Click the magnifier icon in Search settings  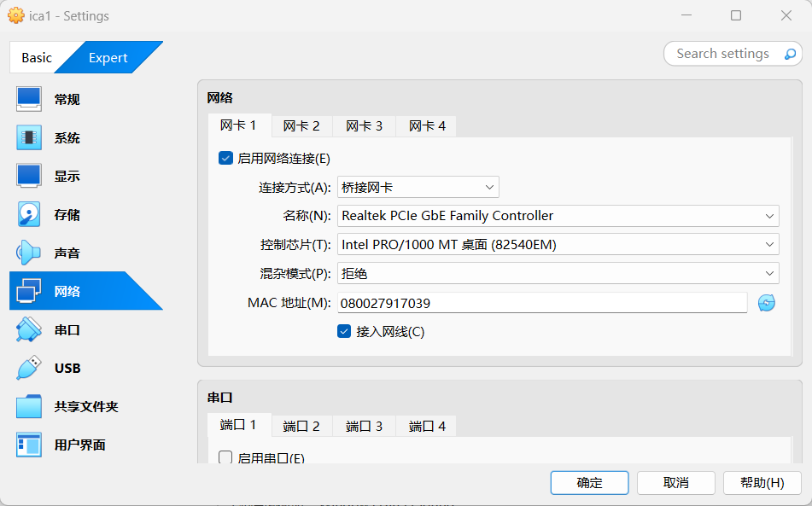pos(790,54)
